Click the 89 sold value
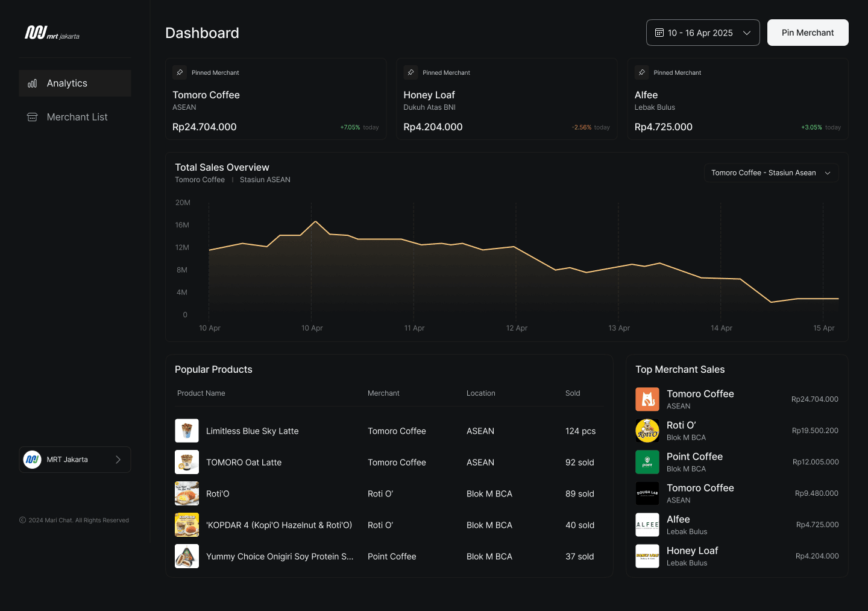The width and height of the screenshot is (868, 611). pos(580,493)
